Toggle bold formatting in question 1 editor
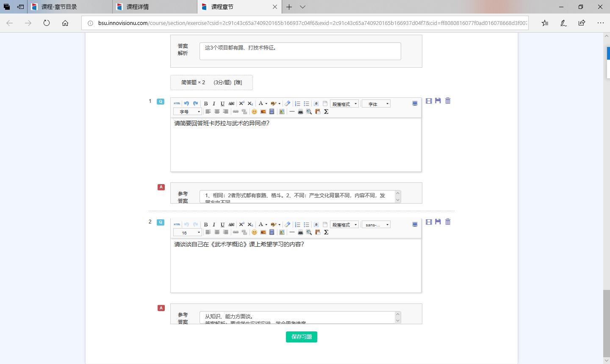This screenshot has height=364, width=610. tap(205, 103)
